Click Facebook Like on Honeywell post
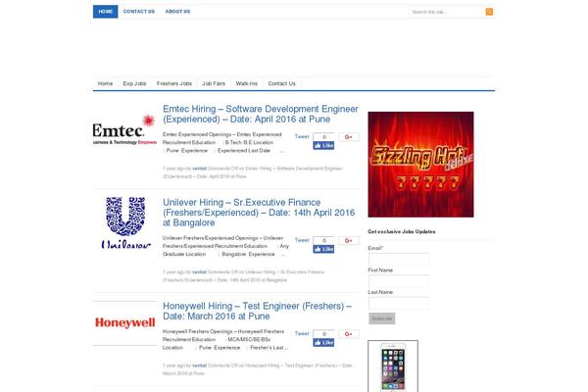The image size is (588, 392). click(323, 342)
